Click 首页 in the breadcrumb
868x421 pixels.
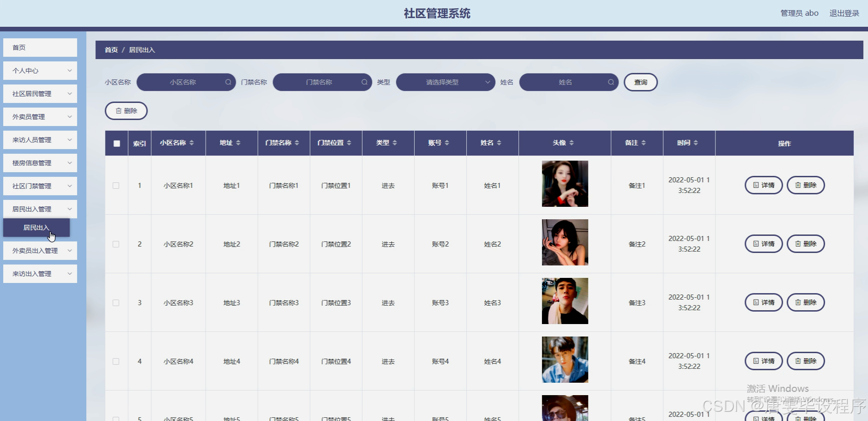111,50
